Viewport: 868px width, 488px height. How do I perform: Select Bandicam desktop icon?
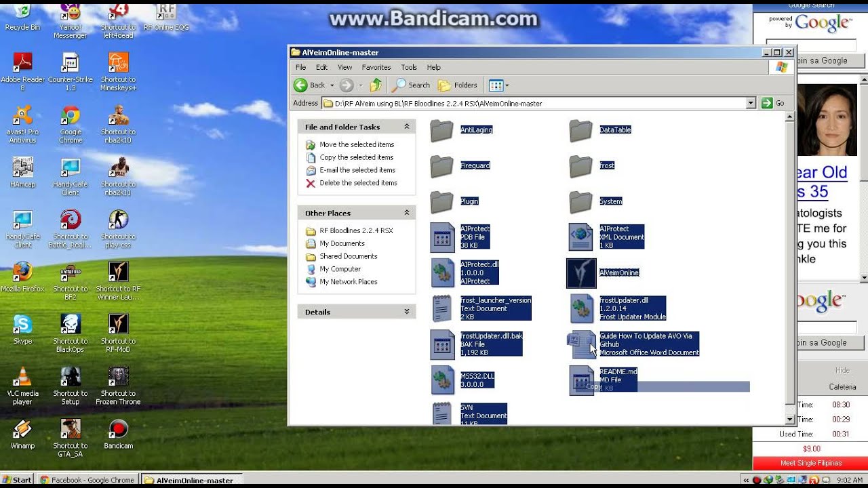tap(118, 434)
